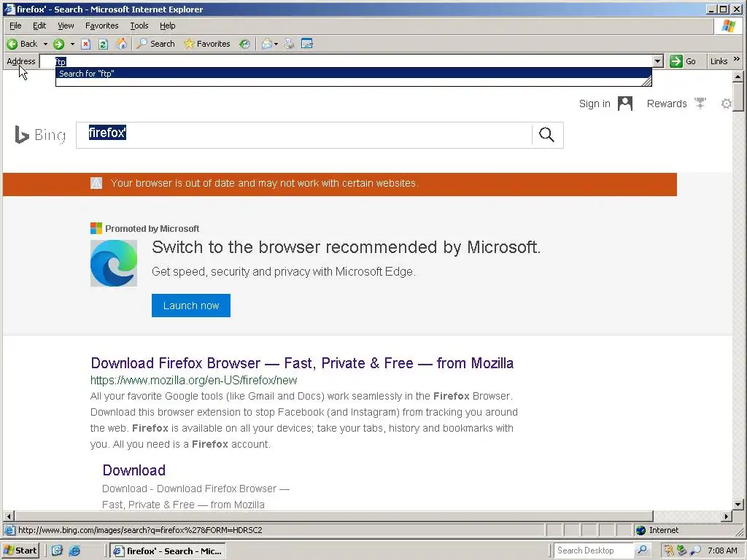The height and width of the screenshot is (560, 747).
Task: Click the Launch now button
Action: pyautogui.click(x=191, y=306)
